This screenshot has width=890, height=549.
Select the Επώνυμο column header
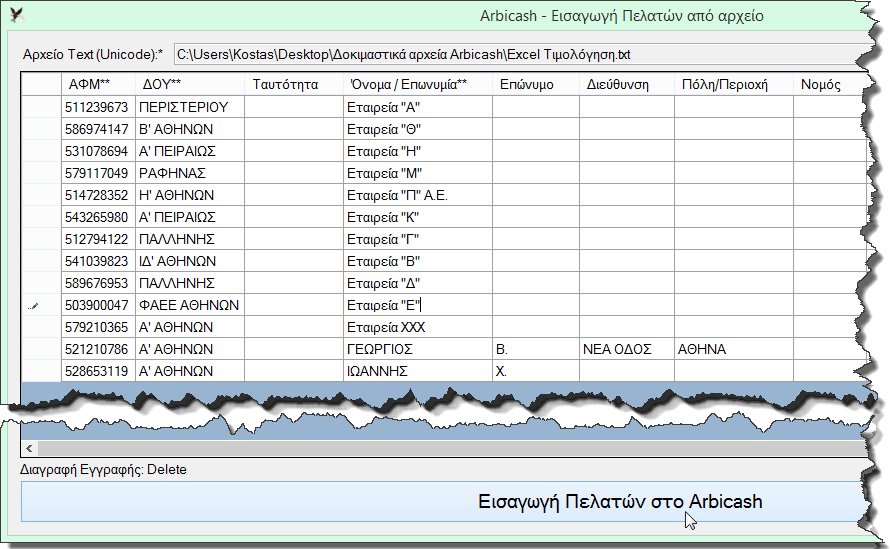click(x=536, y=85)
